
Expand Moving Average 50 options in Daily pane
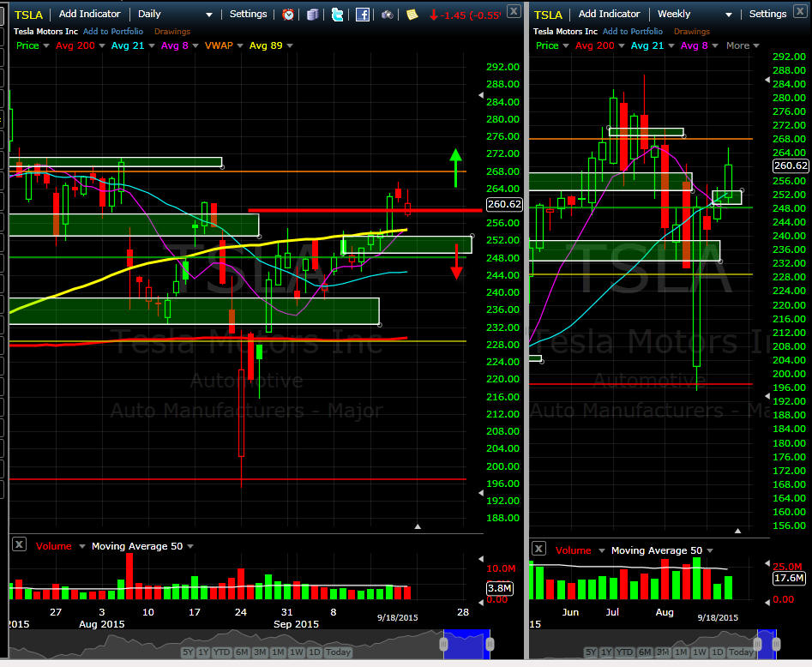coord(190,546)
